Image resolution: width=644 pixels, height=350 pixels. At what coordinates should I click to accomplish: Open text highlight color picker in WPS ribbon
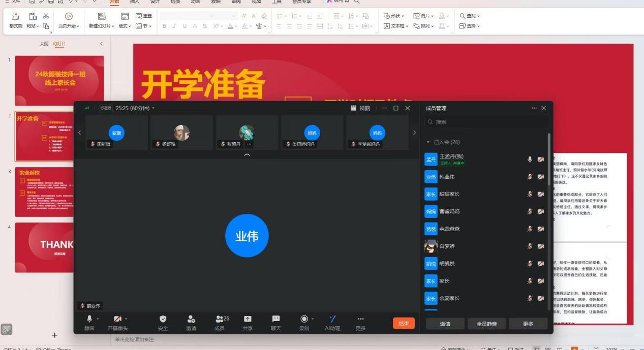[247, 26]
